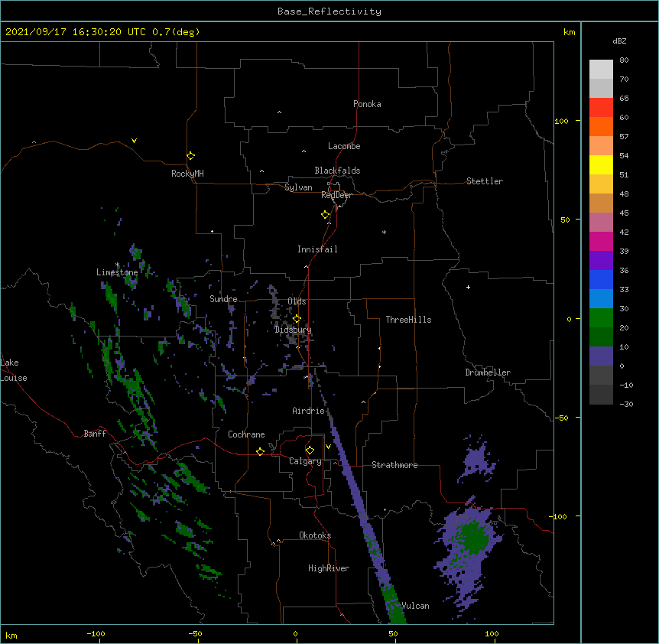The width and height of the screenshot is (659, 644).
Task: Click the asterisk marker above Limestone label
Action: pos(117,265)
